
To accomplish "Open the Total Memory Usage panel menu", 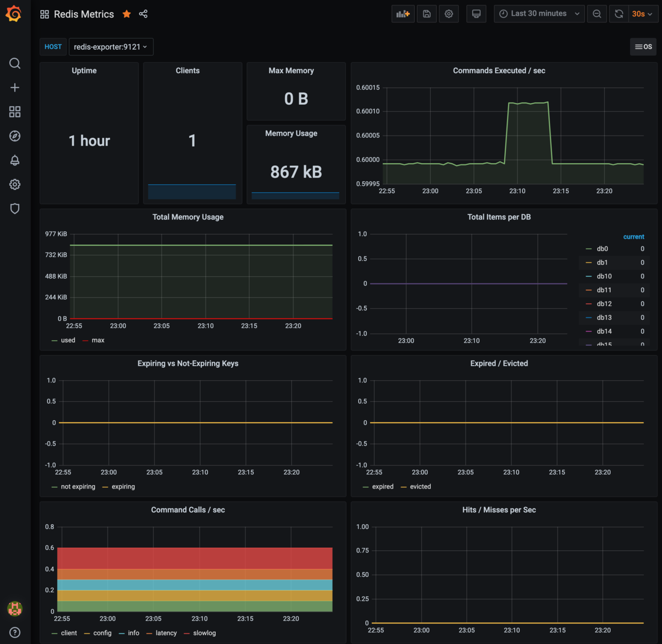I will click(x=188, y=217).
